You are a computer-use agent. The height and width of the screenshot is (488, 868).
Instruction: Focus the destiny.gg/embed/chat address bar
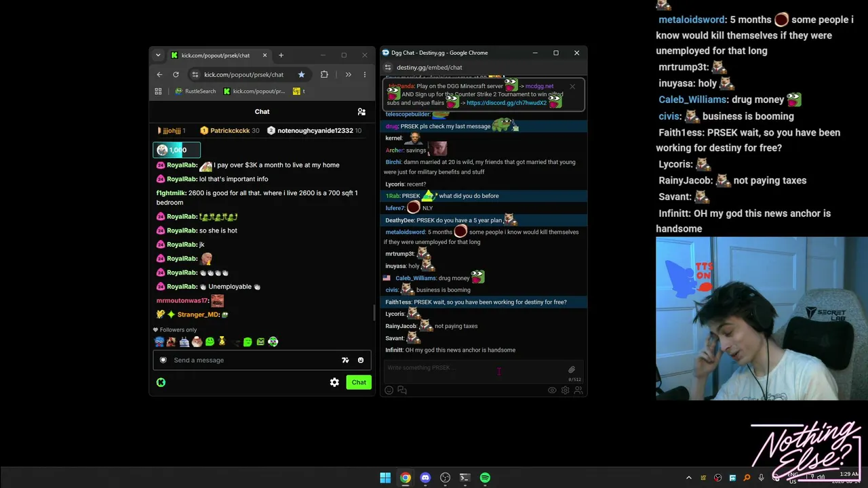tap(429, 67)
